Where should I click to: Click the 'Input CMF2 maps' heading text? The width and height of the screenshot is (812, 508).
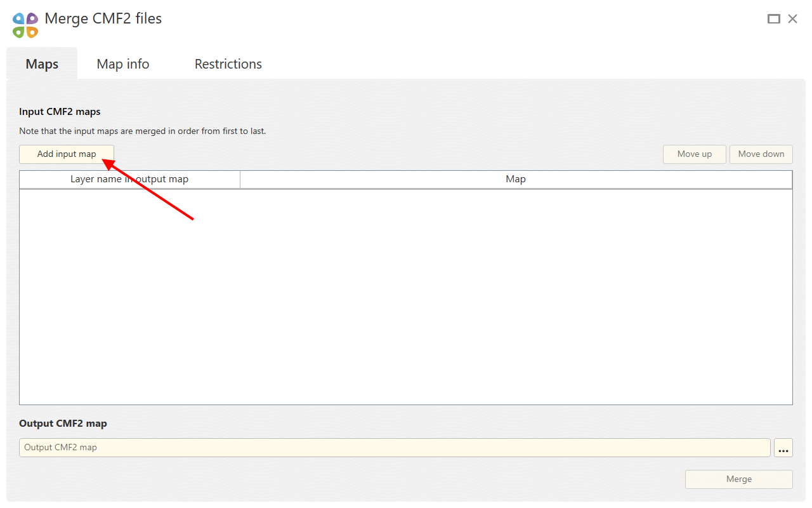(60, 112)
